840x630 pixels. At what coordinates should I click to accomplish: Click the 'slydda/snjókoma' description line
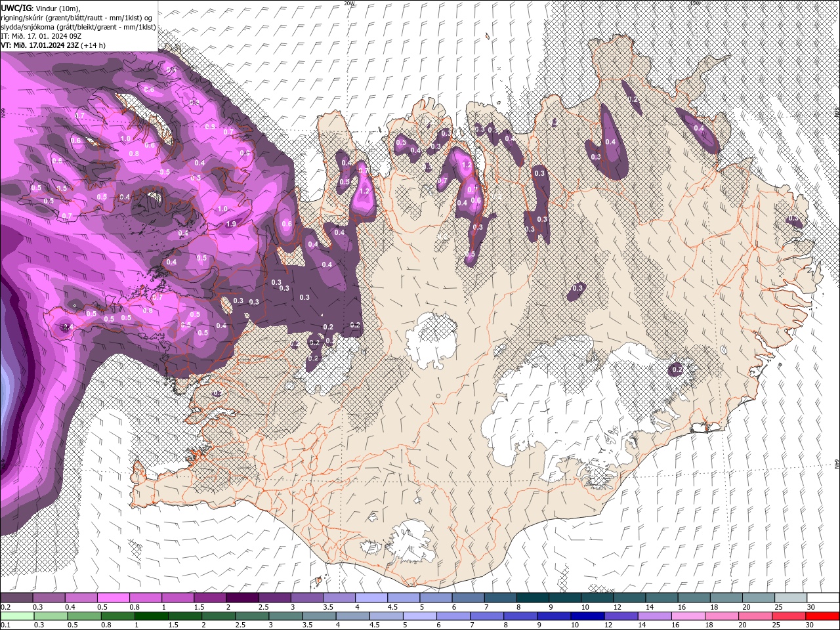tap(78, 27)
